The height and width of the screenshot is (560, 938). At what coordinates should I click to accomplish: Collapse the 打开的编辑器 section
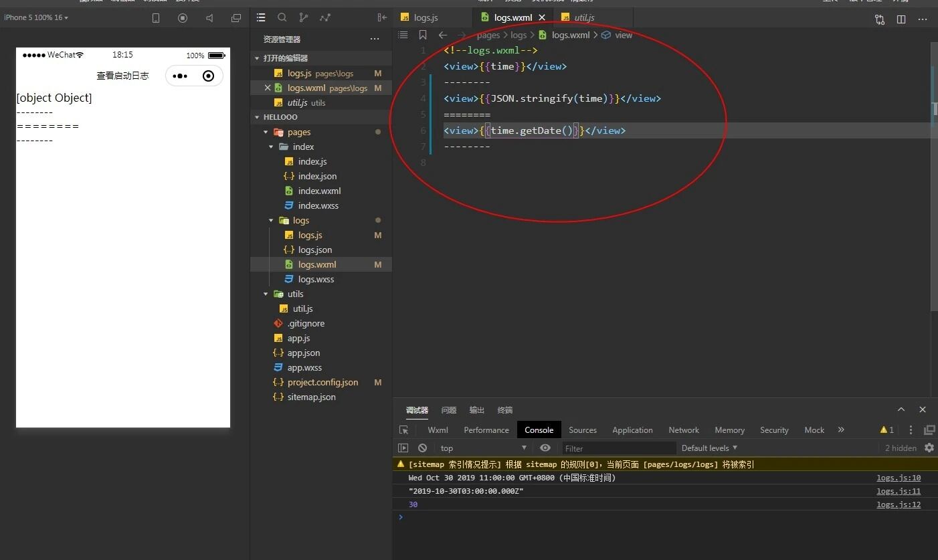[321, 58]
